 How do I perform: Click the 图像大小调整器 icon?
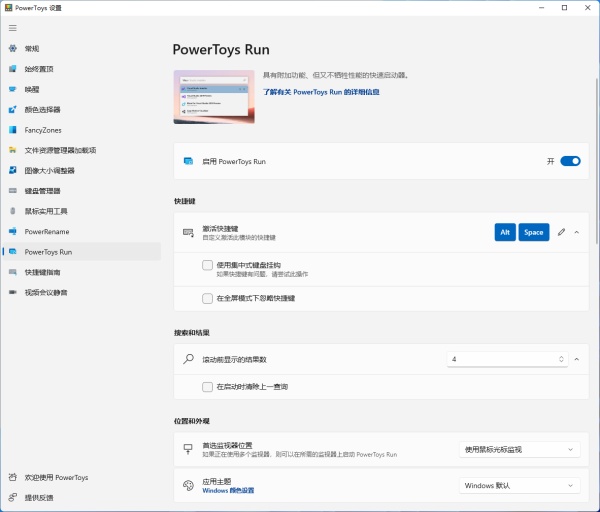(x=13, y=170)
